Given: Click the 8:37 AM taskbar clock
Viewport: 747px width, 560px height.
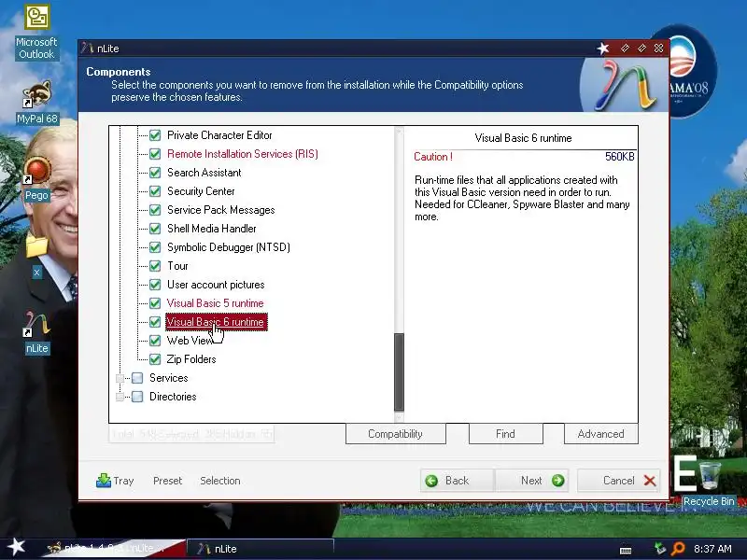Looking at the screenshot, I should tap(712, 549).
